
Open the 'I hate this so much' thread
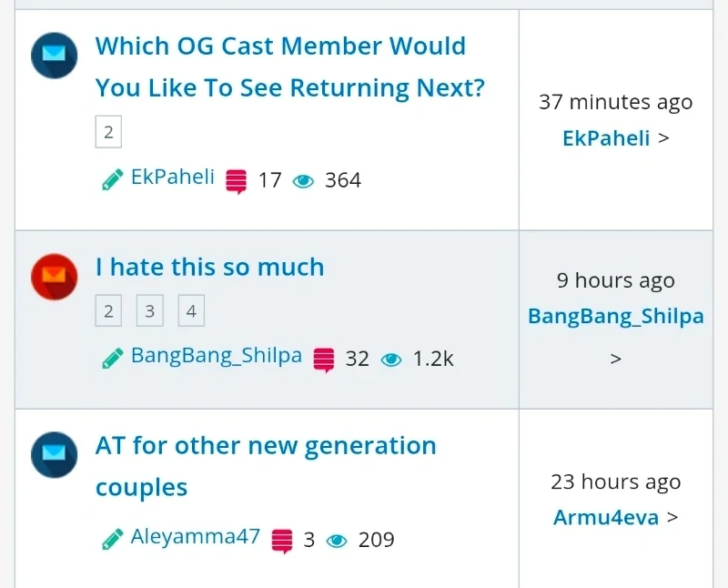click(x=209, y=267)
